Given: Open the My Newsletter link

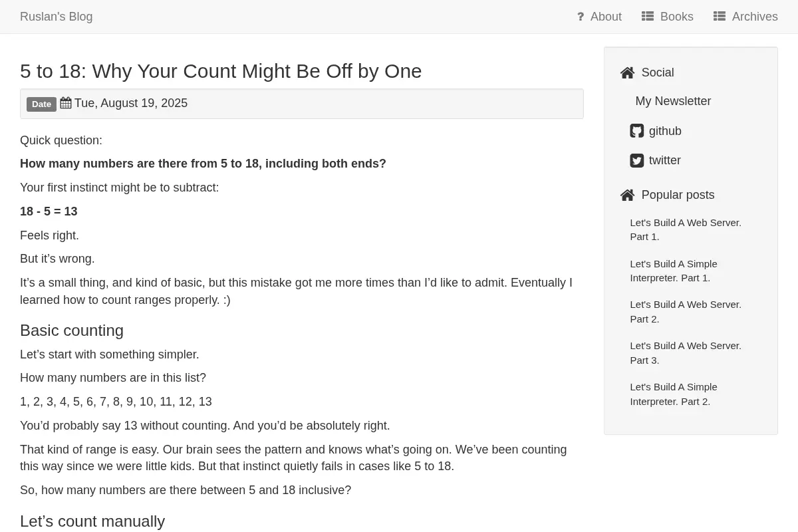Looking at the screenshot, I should coord(673,101).
